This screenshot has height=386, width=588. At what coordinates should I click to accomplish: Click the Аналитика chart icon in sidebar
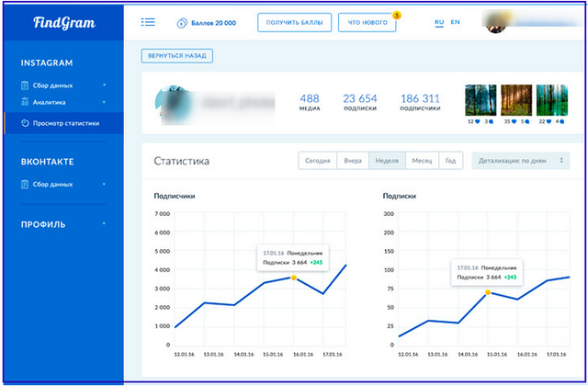[x=25, y=103]
